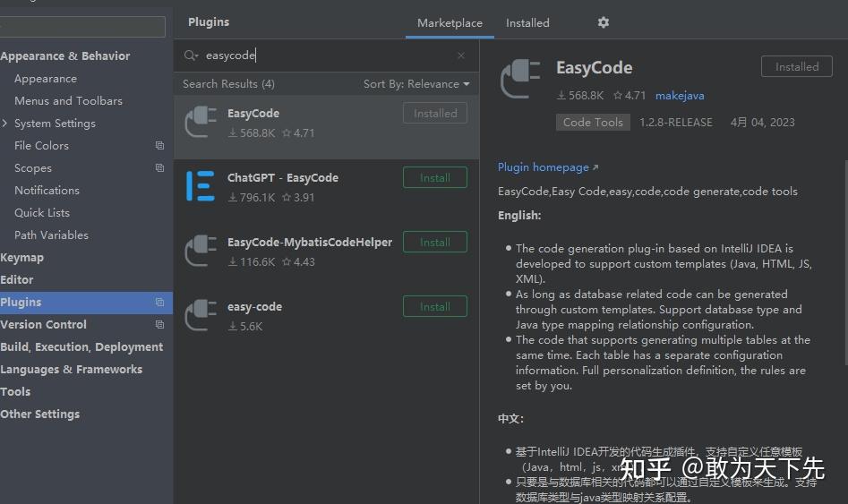This screenshot has height=504, width=848.
Task: Click the details pane vertical scrollbar
Action: pos(845,262)
